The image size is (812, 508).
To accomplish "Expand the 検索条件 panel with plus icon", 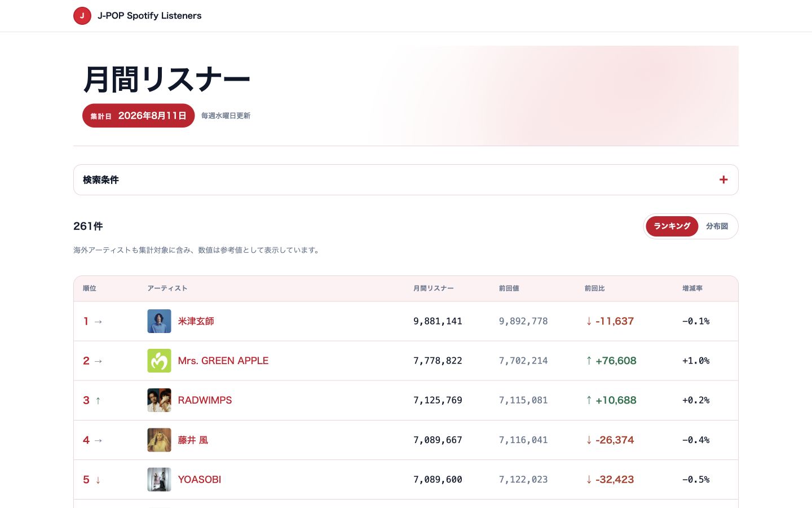I will pos(723,179).
